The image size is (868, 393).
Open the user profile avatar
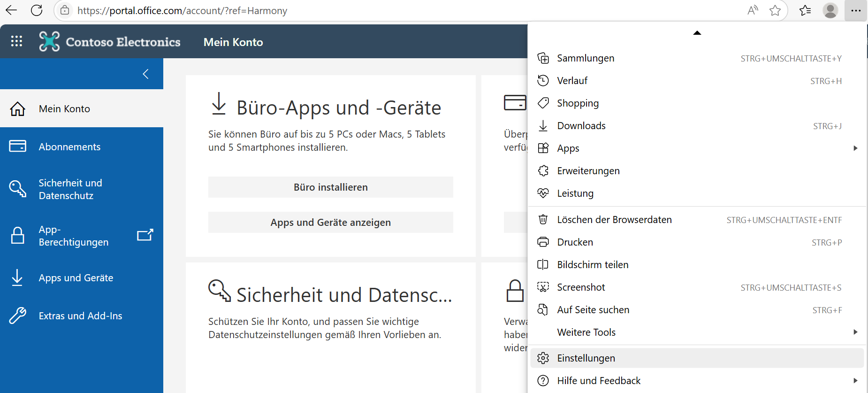click(830, 10)
